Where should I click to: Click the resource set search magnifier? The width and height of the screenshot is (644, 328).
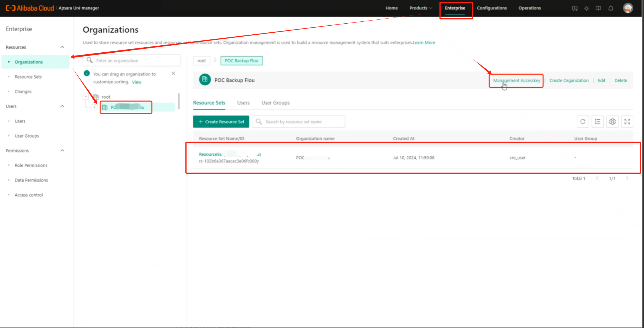click(x=259, y=122)
